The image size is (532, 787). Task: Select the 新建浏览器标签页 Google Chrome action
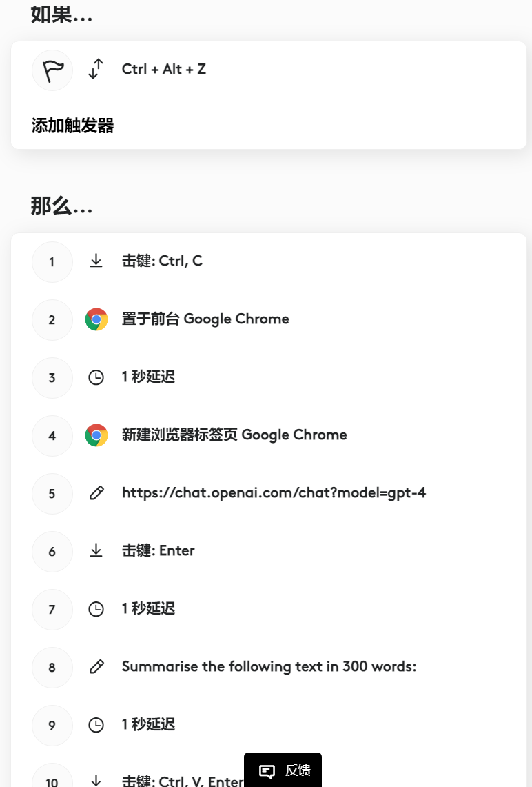click(234, 435)
